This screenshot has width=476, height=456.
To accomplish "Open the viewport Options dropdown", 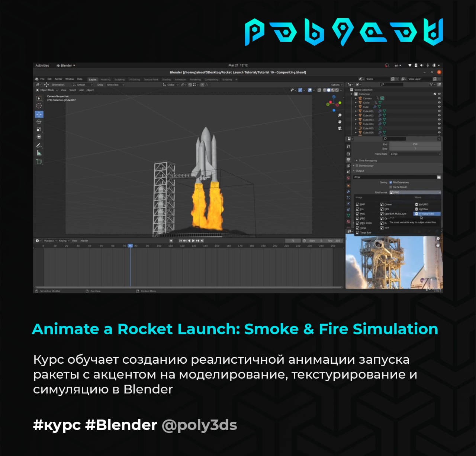I will [336, 85].
